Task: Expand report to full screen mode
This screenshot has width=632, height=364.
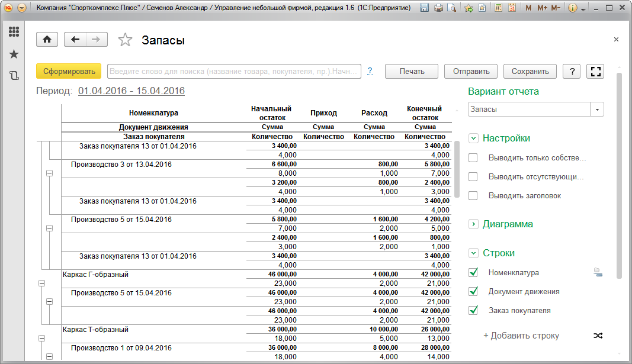Action: pos(596,71)
